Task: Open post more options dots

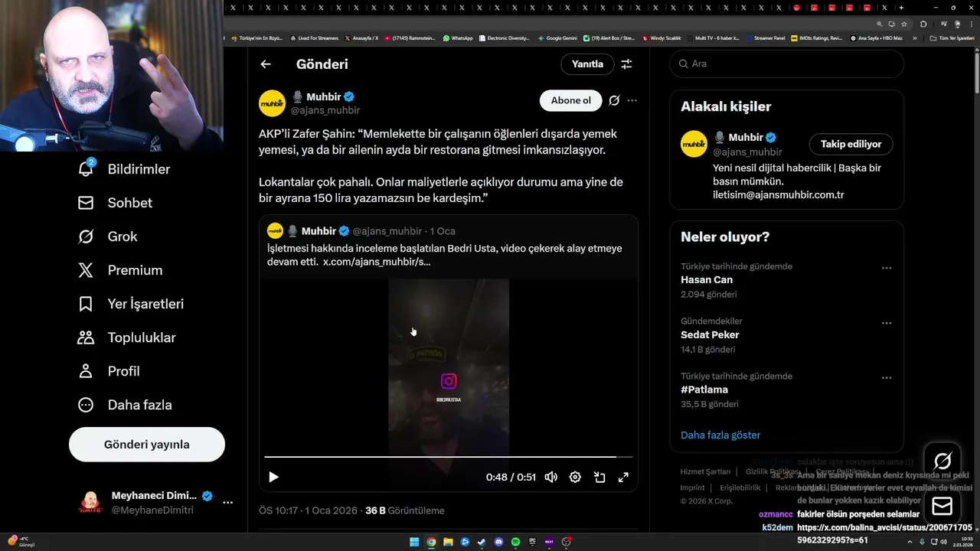Action: pyautogui.click(x=632, y=100)
